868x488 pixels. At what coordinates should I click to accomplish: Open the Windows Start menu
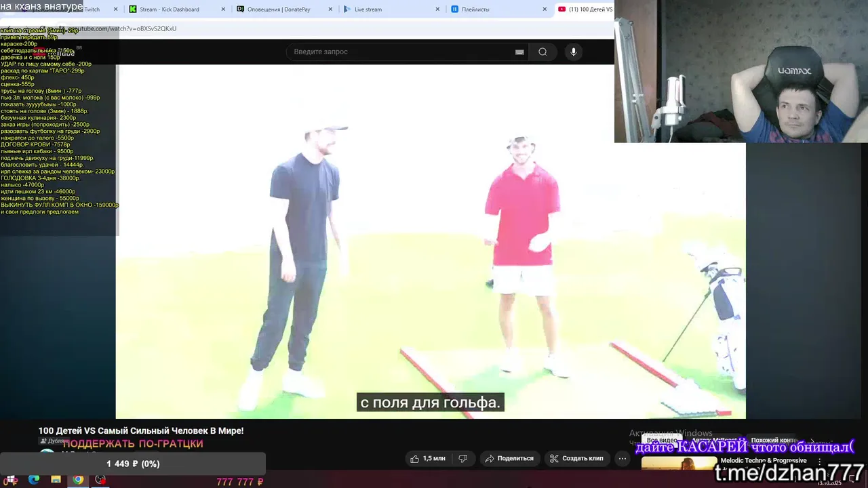[x=11, y=480]
